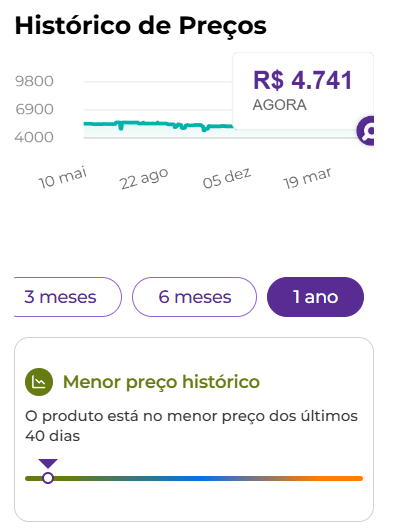Click the 9800 value on the price axis
Screen dimensions: 393x530
click(34, 81)
